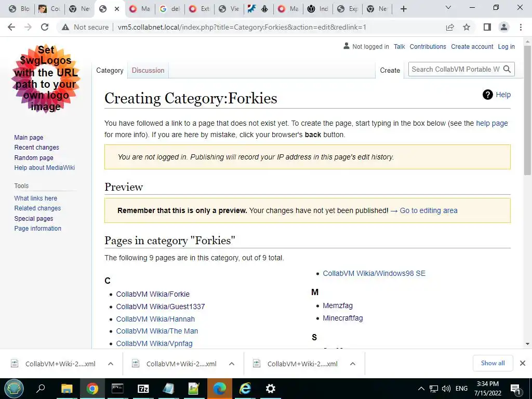Switch to the Vie browser tab
This screenshot has height=399, width=532.
229,9
